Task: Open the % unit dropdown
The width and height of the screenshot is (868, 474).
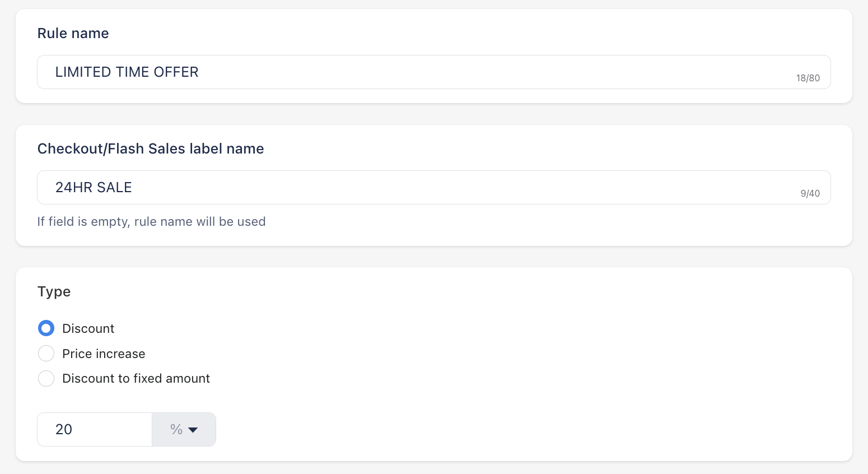Action: point(184,429)
